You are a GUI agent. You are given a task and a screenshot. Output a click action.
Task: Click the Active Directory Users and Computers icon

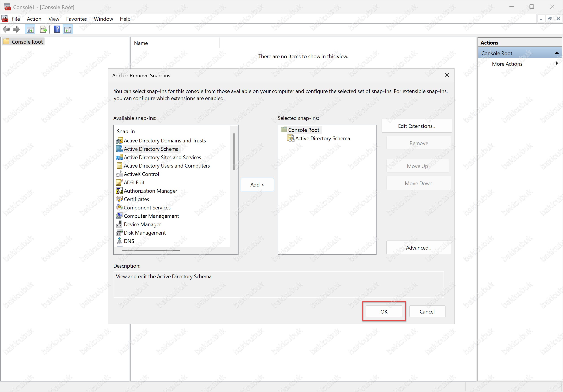coord(119,166)
